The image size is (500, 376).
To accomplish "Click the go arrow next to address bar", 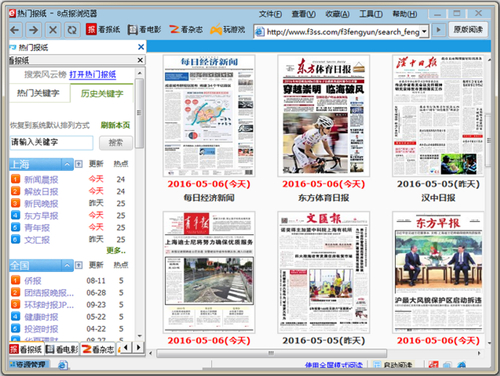I will 439,30.
